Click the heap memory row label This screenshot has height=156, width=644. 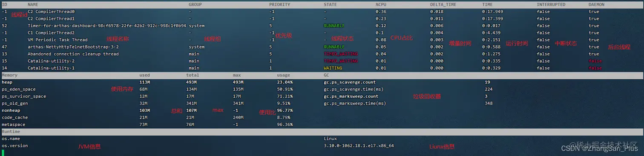coord(7,82)
